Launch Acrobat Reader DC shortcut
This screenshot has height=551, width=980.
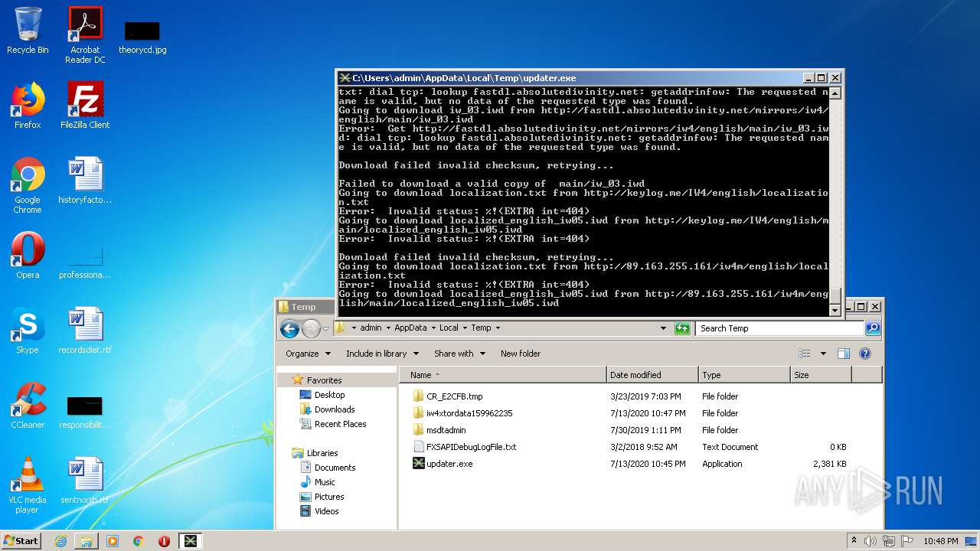click(85, 35)
